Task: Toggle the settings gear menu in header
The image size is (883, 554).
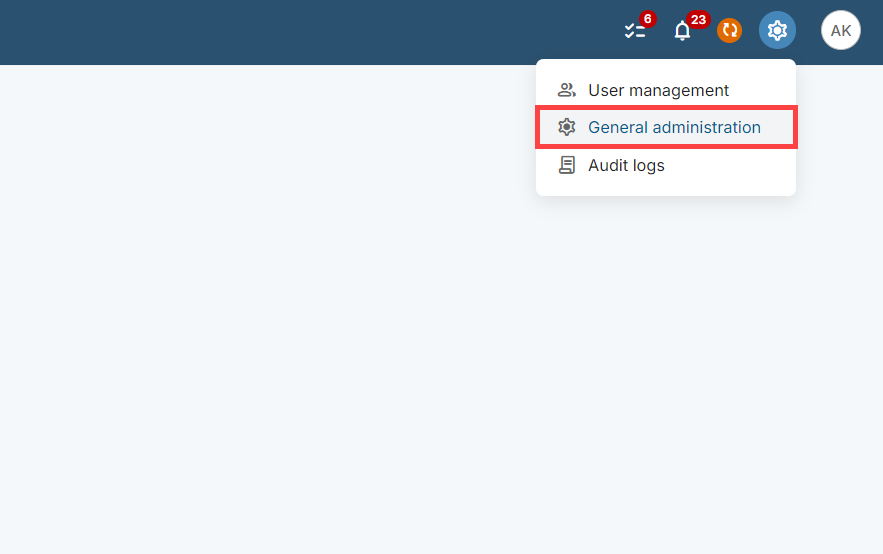Action: click(x=777, y=31)
